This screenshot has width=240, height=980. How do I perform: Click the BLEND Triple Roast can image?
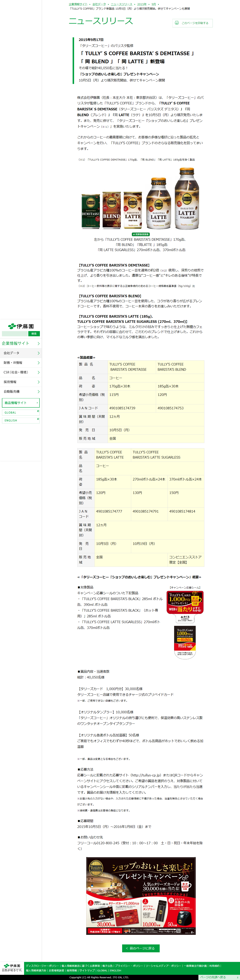112,210
